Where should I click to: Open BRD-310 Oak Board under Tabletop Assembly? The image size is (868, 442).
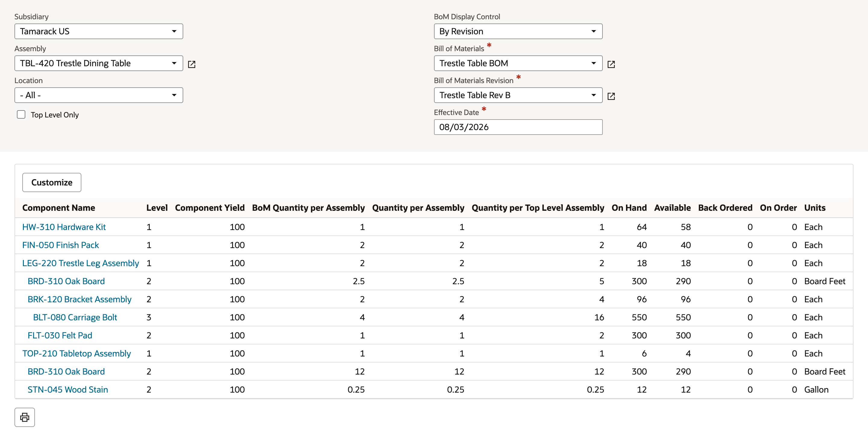click(66, 372)
